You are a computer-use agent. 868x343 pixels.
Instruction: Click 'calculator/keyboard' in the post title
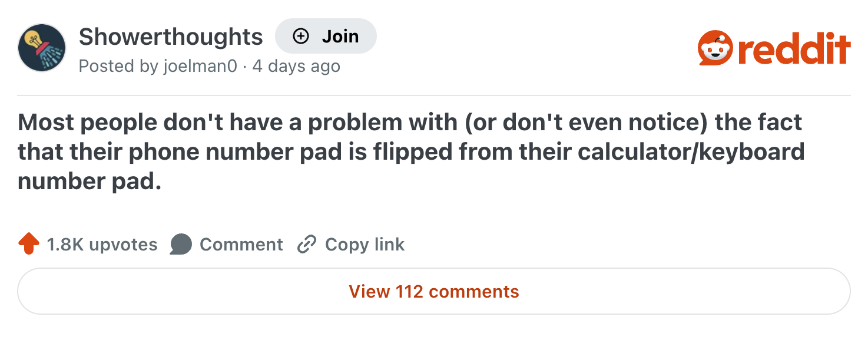click(691, 151)
